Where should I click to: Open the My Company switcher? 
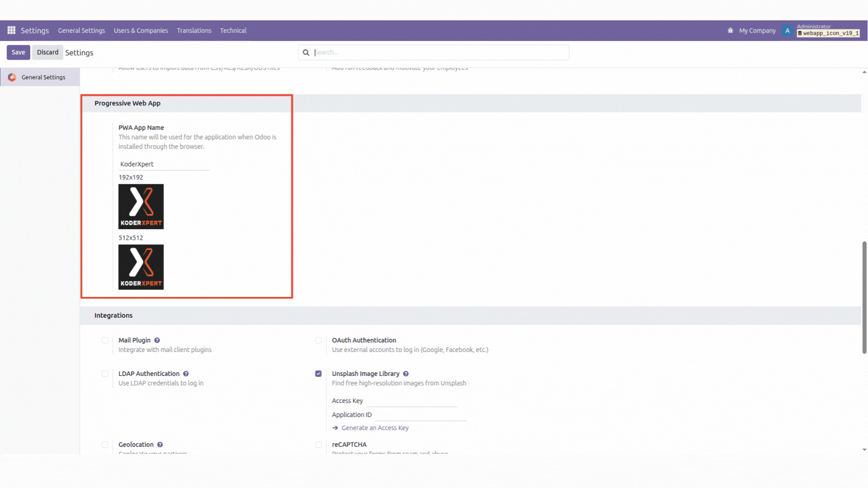757,31
